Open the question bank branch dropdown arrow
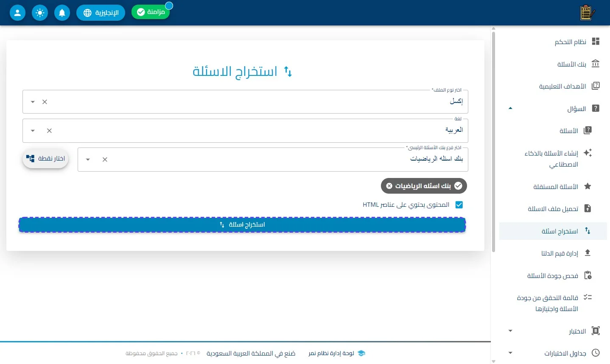 pyautogui.click(x=88, y=159)
